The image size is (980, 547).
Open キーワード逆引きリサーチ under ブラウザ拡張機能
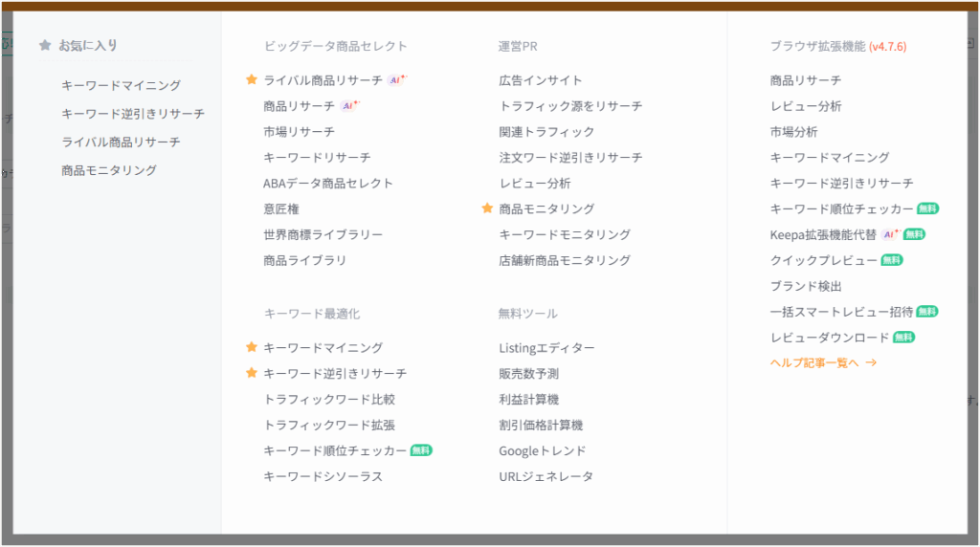pos(842,183)
